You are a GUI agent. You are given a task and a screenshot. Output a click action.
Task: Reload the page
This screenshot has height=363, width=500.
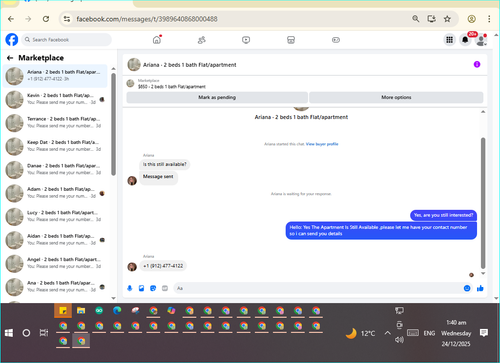point(46,19)
